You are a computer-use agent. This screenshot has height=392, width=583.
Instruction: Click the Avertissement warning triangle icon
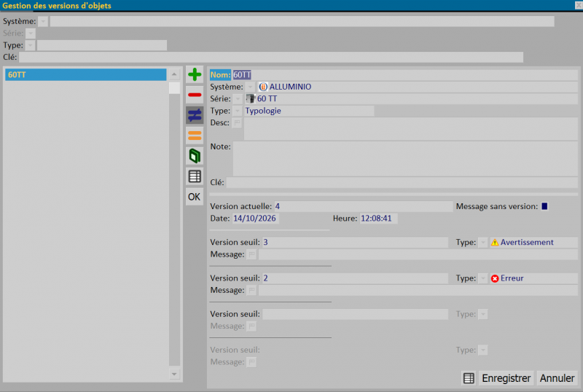pyautogui.click(x=495, y=243)
